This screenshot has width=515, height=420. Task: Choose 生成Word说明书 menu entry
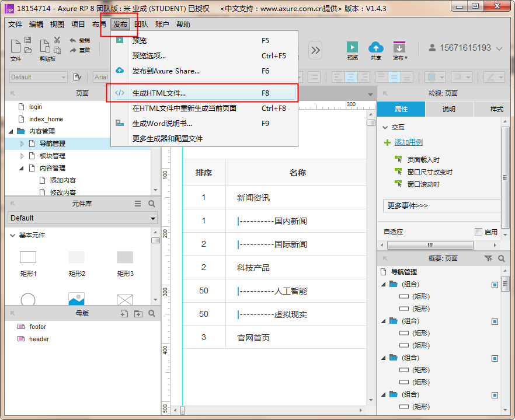click(162, 123)
